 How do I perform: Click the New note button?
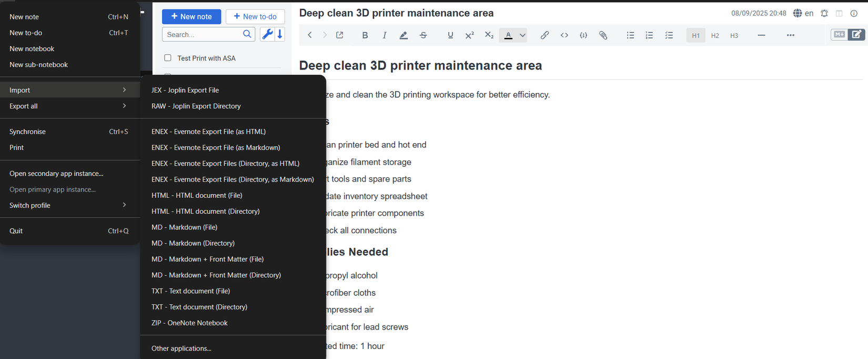[x=191, y=17]
